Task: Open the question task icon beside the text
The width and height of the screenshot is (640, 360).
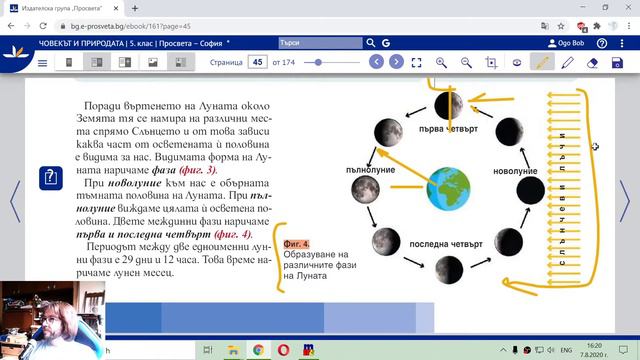Action: [x=51, y=178]
